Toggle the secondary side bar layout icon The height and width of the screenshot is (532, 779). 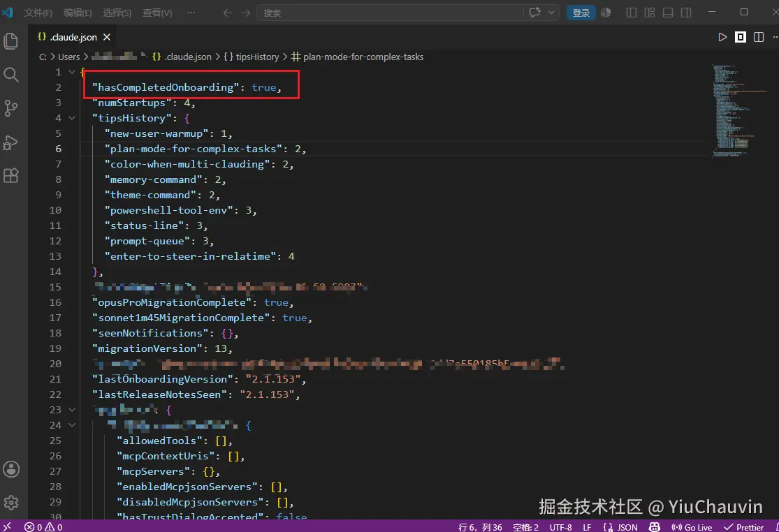686,13
